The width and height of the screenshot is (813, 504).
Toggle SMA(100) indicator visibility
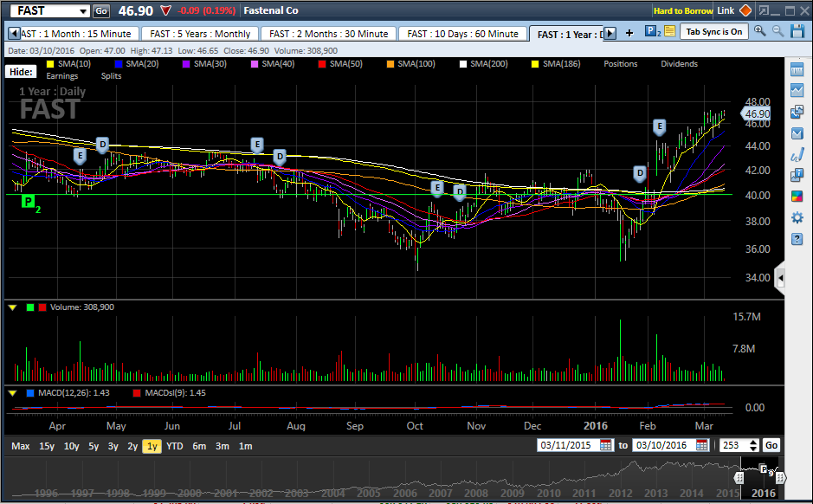click(410, 64)
